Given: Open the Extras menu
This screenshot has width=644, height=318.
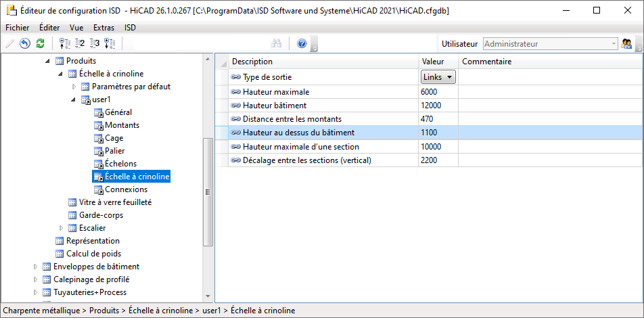Looking at the screenshot, I should click(x=104, y=28).
